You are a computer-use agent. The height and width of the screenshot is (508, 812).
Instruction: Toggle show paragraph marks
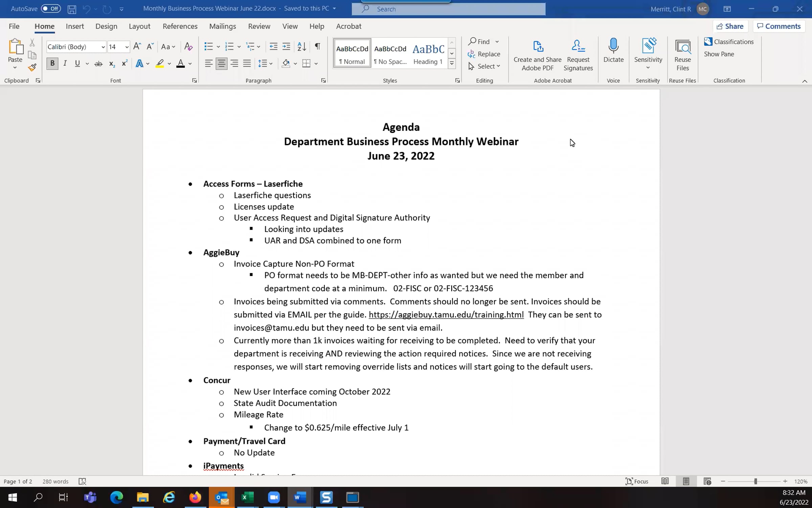[317, 46]
